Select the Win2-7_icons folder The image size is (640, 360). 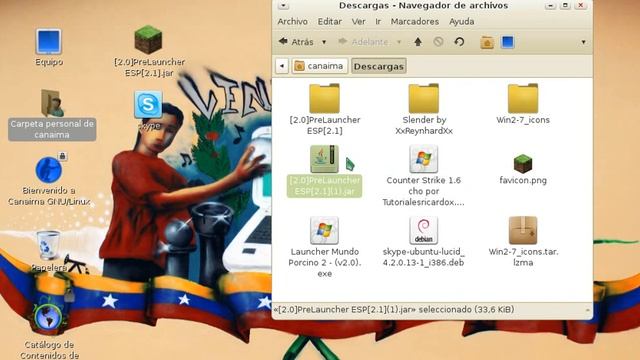523,98
